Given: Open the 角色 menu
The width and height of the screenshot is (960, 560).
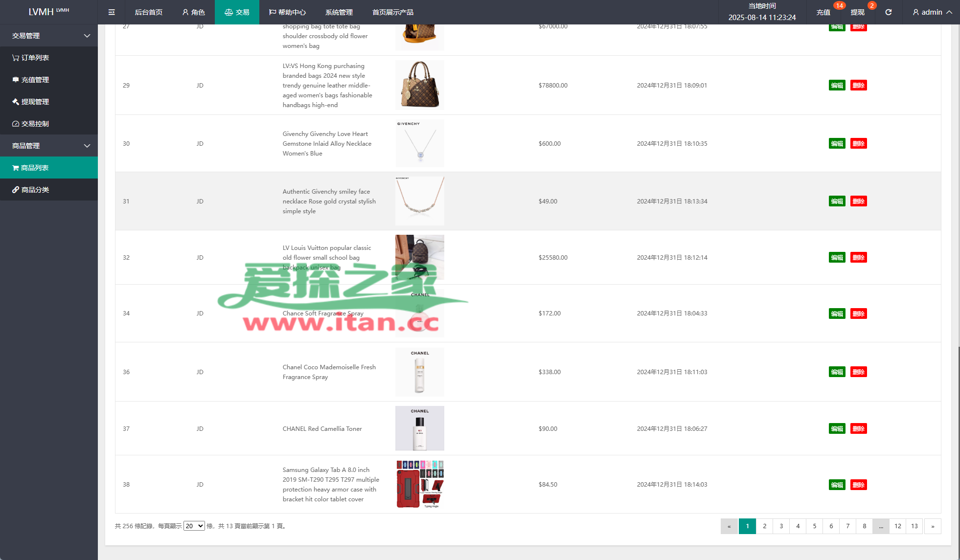Looking at the screenshot, I should (x=193, y=12).
